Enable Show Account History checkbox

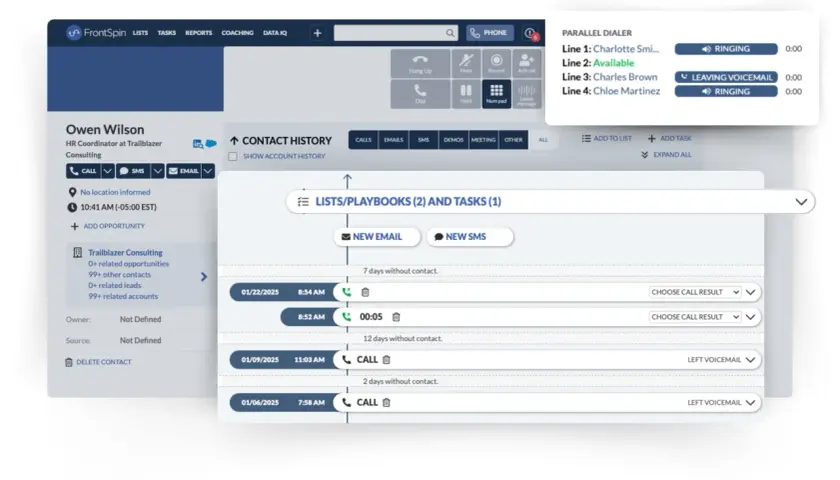[x=232, y=156]
